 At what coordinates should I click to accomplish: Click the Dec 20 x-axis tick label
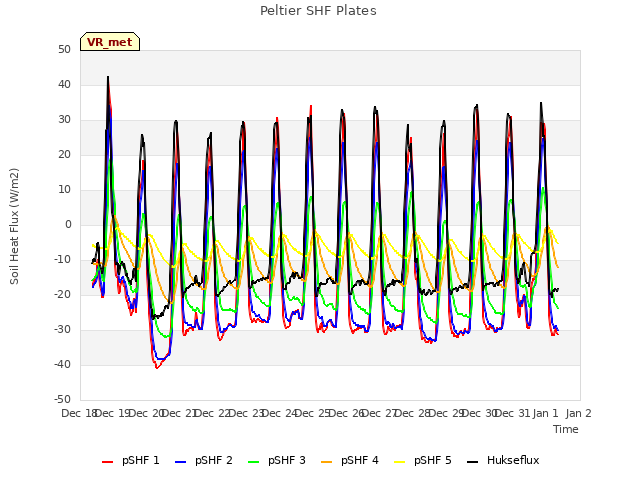146,413
